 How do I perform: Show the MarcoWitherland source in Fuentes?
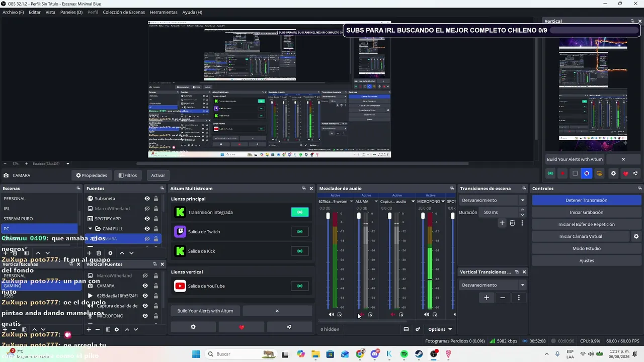pos(147,209)
